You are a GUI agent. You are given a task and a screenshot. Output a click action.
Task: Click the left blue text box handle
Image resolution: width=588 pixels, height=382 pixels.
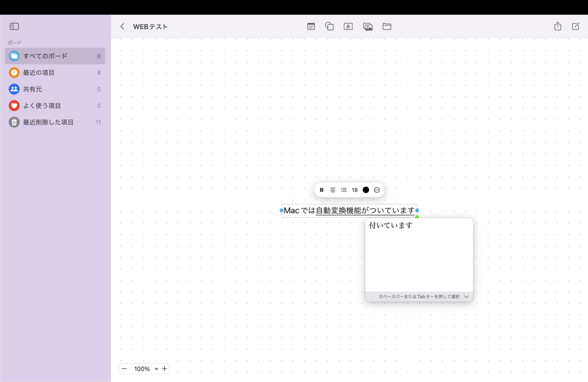coord(281,211)
